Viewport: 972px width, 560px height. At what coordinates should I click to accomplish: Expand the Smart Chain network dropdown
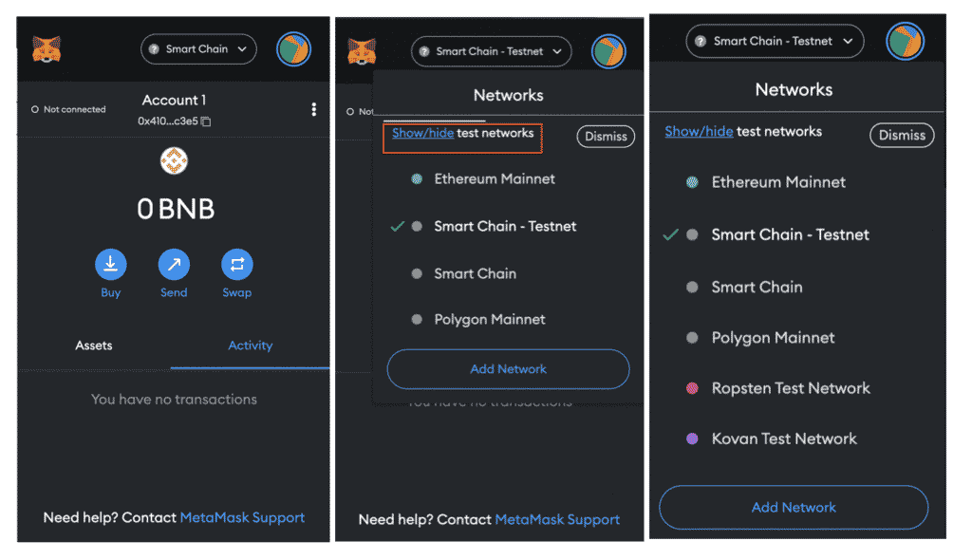[x=198, y=49]
